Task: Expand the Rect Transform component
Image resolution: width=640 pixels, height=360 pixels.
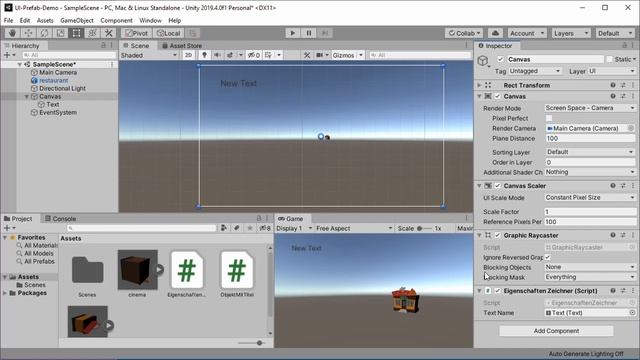Action: click(480, 85)
